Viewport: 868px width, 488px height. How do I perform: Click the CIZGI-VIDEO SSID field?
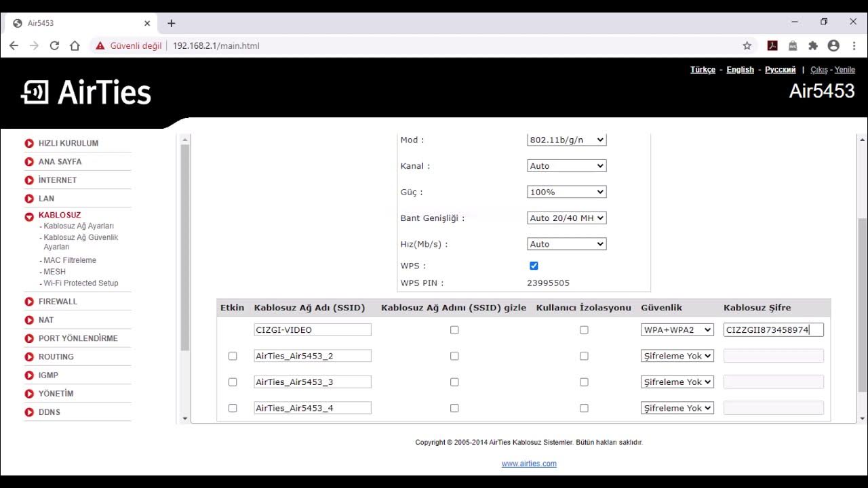313,330
